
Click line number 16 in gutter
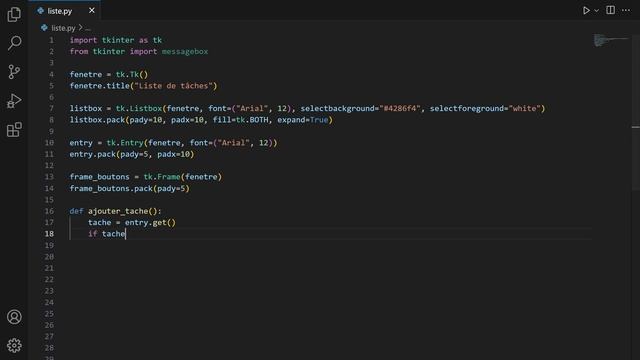[49, 211]
